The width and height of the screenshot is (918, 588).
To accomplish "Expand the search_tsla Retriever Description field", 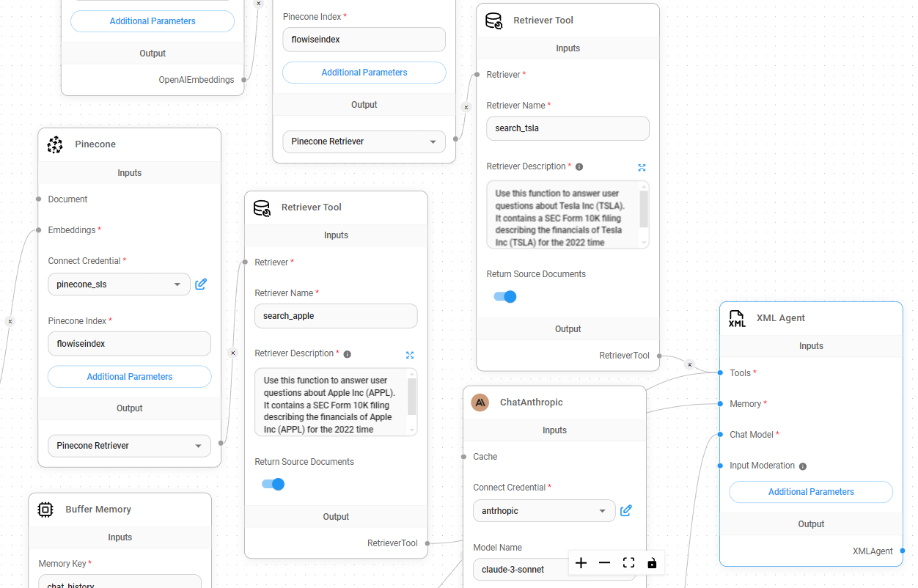I will point(642,167).
